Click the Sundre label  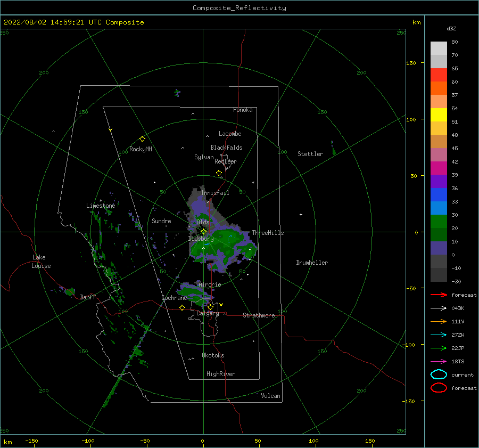161,221
